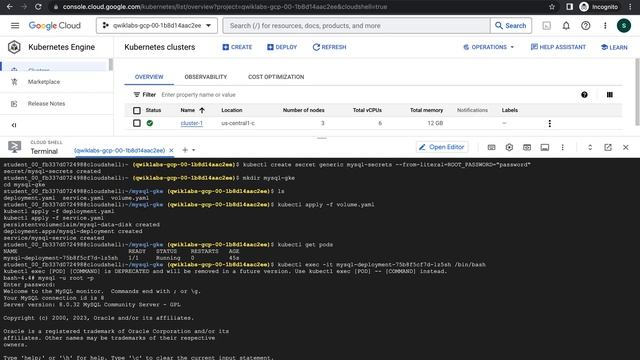The height and width of the screenshot is (360, 640).
Task: Open the account avatar menu
Action: pos(624,26)
